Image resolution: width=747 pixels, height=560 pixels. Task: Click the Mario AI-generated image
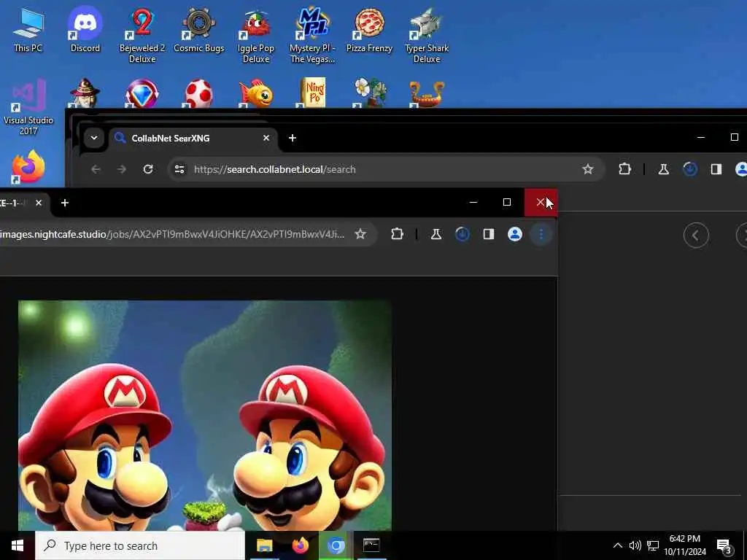[x=205, y=415]
